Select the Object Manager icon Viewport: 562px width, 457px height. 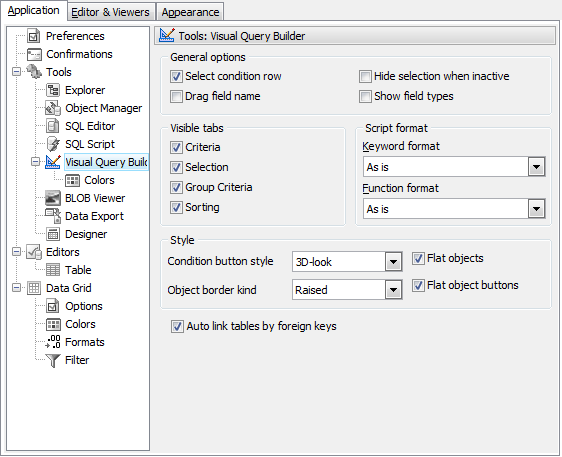coord(53,108)
